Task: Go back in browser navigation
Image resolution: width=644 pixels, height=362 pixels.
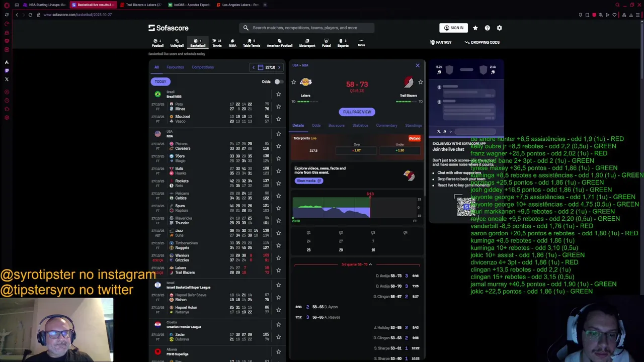Action: [x=17, y=15]
